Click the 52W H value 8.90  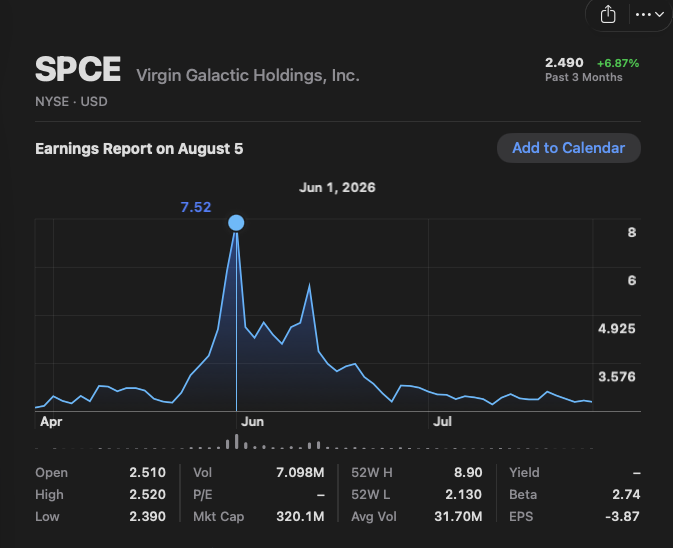[468, 472]
